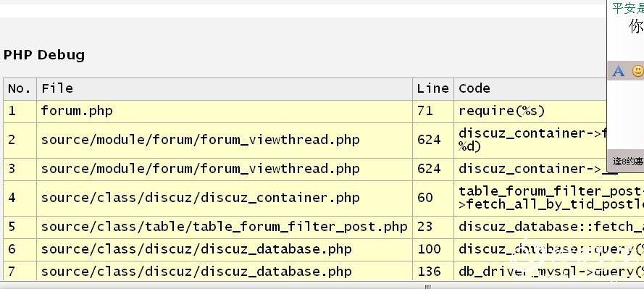Click the PHP Debug heading

pyautogui.click(x=44, y=55)
